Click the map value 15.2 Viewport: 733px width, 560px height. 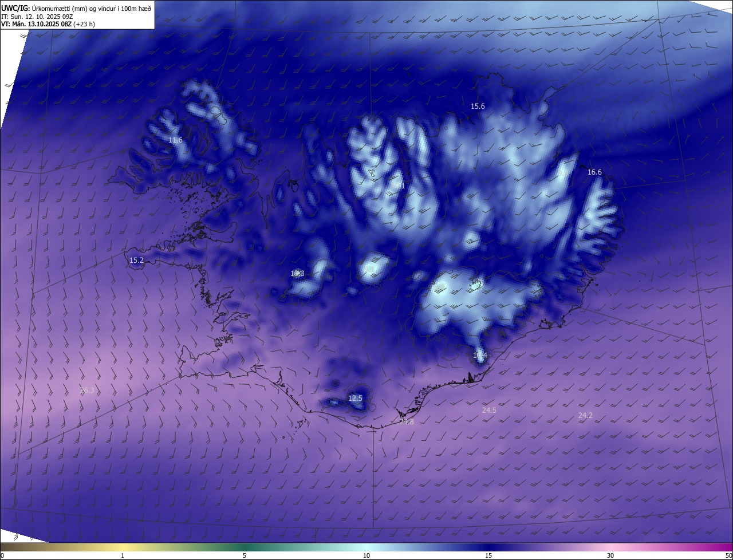[x=136, y=261]
